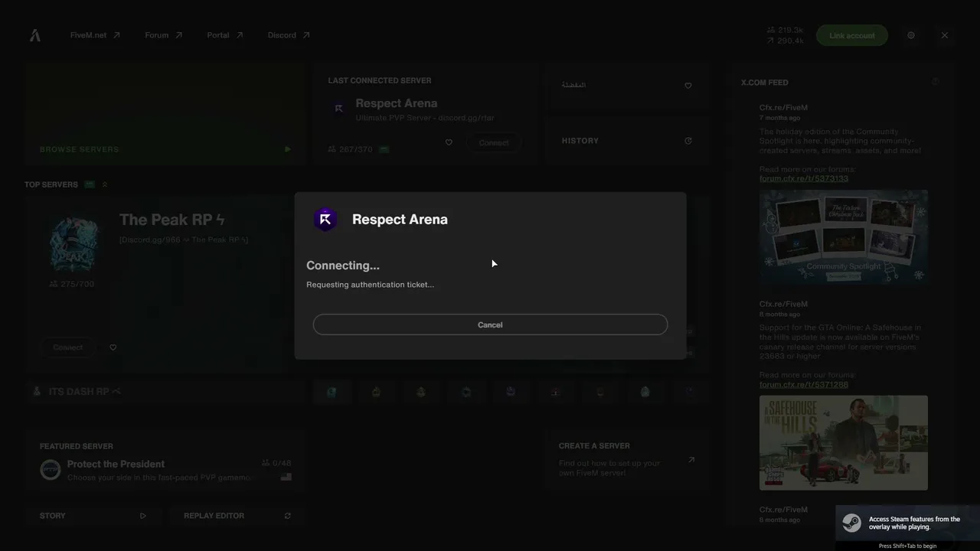Open the Safehouse in the Hills feed image

click(x=844, y=442)
